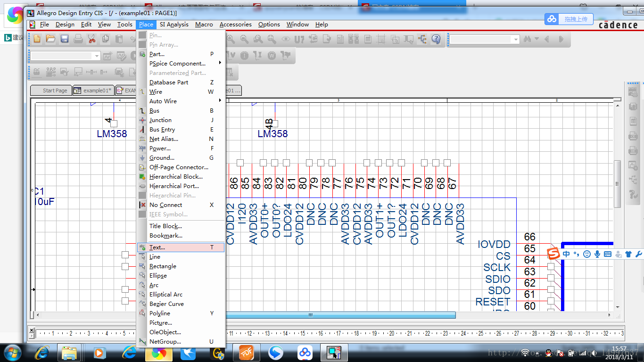Open the Macro menu

[204, 25]
